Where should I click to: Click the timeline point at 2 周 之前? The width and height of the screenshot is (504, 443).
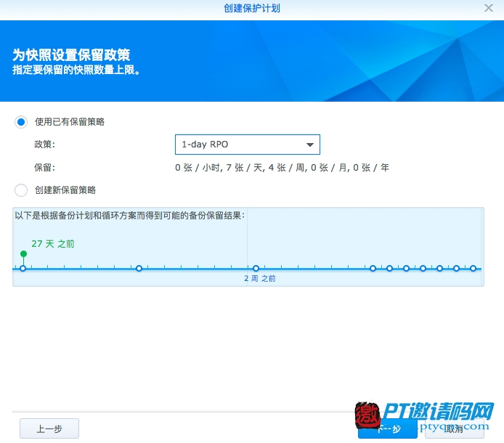pyautogui.click(x=256, y=269)
